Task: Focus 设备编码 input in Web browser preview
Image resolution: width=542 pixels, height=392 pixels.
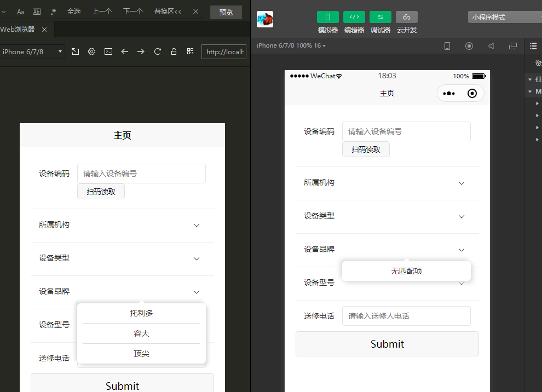Action: [x=141, y=174]
